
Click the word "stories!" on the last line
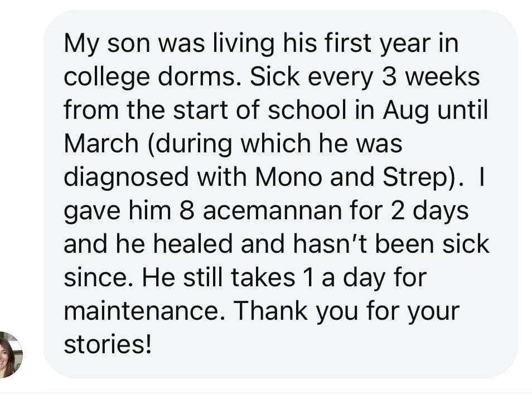click(108, 344)
